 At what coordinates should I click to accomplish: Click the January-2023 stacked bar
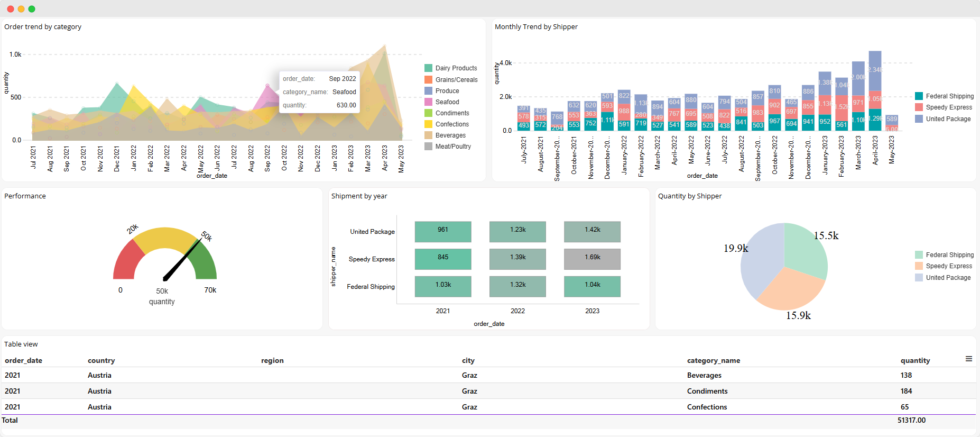point(825,102)
